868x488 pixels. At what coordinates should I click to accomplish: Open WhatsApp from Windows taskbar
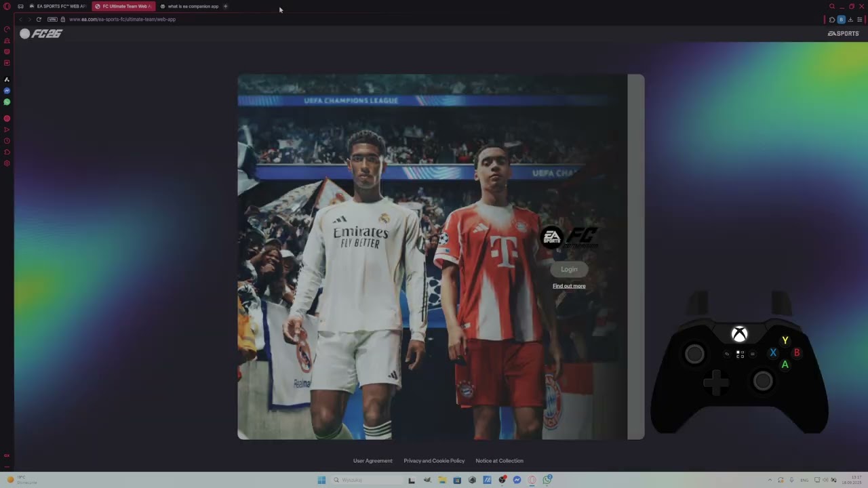point(547,480)
